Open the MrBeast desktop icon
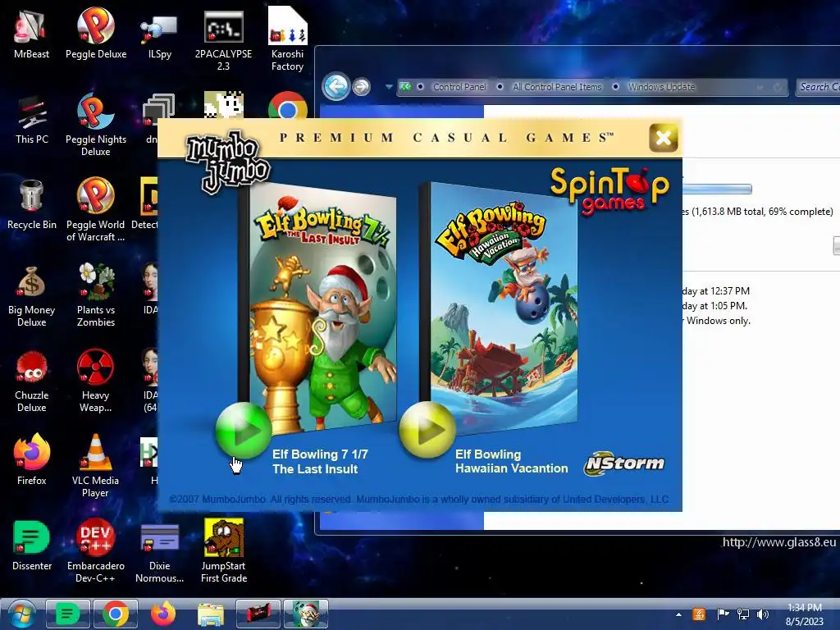 [31, 33]
